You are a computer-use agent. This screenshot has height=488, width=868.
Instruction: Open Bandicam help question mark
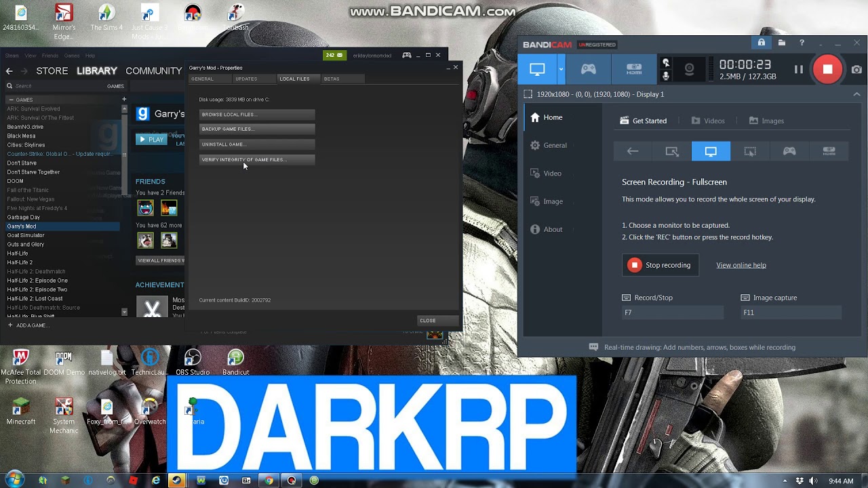[802, 43]
